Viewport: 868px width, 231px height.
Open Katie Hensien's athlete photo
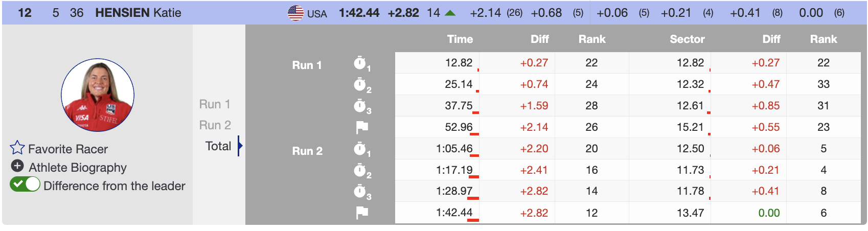[x=98, y=95]
